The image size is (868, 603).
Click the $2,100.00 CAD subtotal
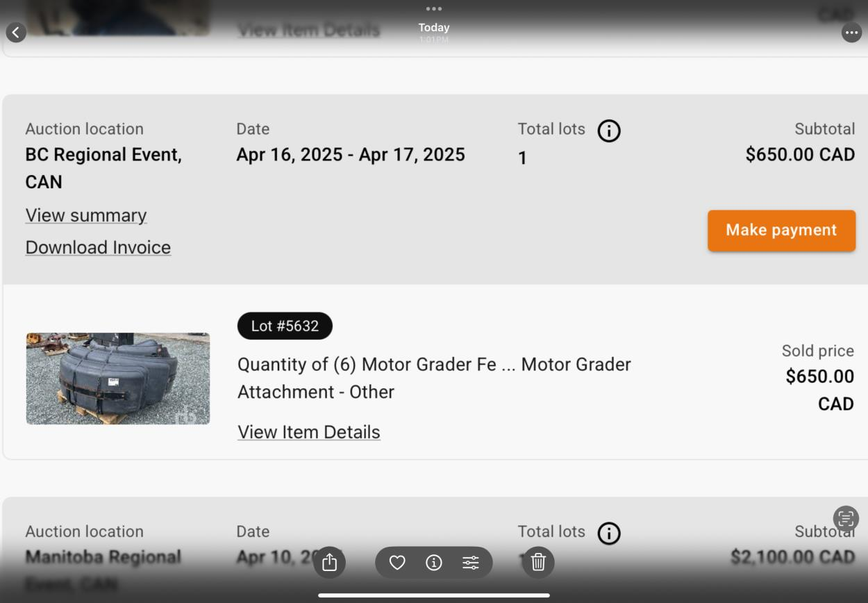[x=792, y=557]
